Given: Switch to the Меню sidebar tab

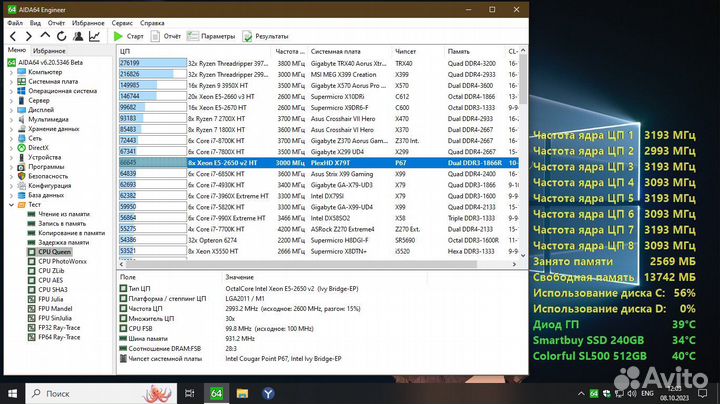Looking at the screenshot, I should point(17,50).
